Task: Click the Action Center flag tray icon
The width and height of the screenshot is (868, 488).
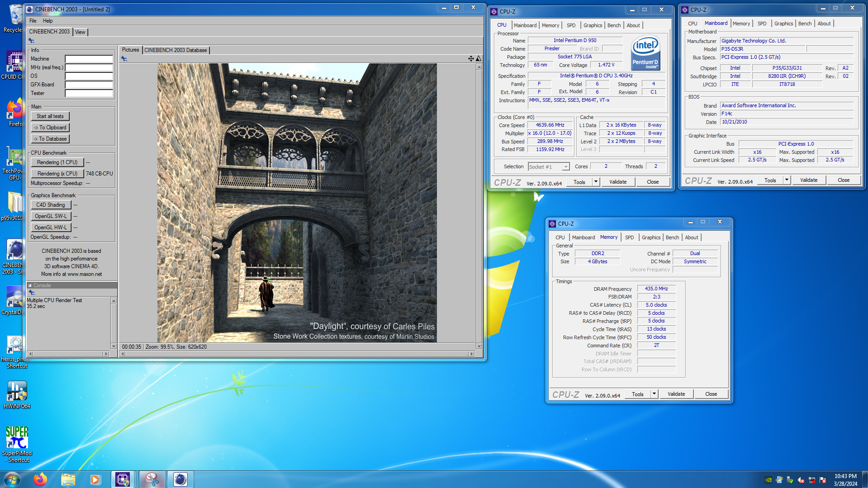Action: click(x=823, y=480)
